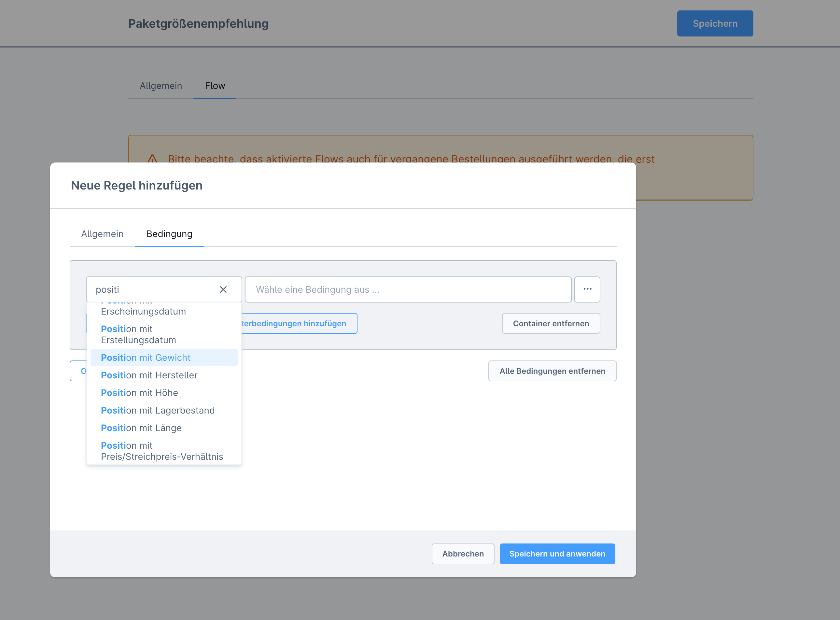
Task: Open the three-dots condition options menu
Action: pyautogui.click(x=587, y=289)
